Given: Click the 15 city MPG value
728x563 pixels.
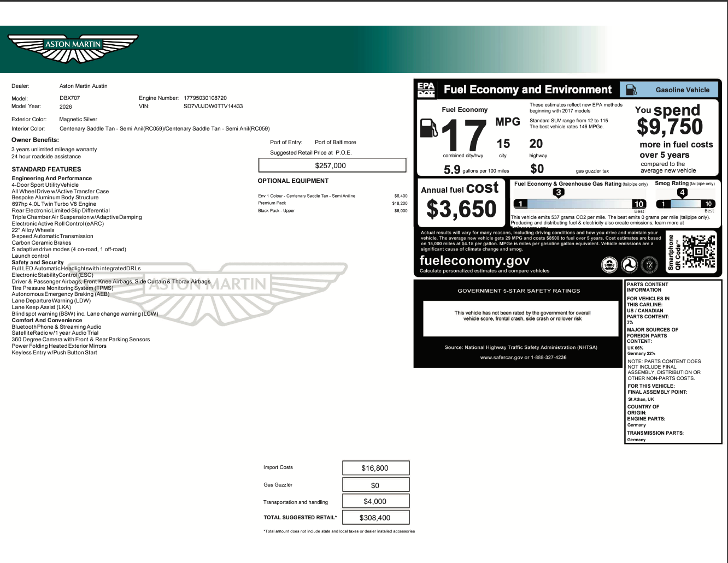Looking at the screenshot, I should (x=503, y=144).
